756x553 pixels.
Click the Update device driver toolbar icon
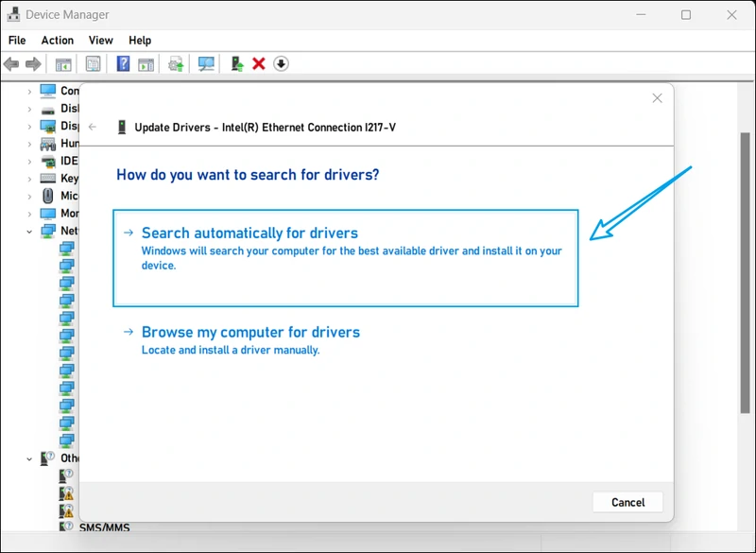176,64
